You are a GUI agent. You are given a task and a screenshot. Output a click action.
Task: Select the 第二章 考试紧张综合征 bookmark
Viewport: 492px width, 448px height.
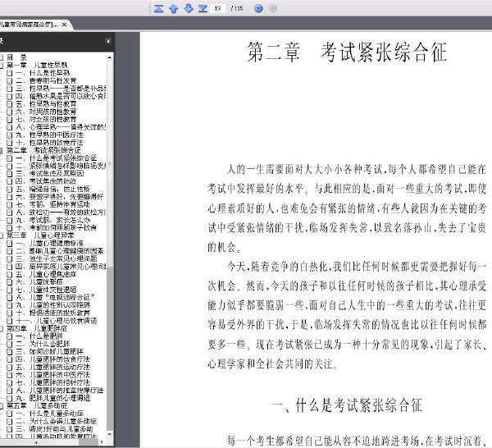click(x=43, y=150)
